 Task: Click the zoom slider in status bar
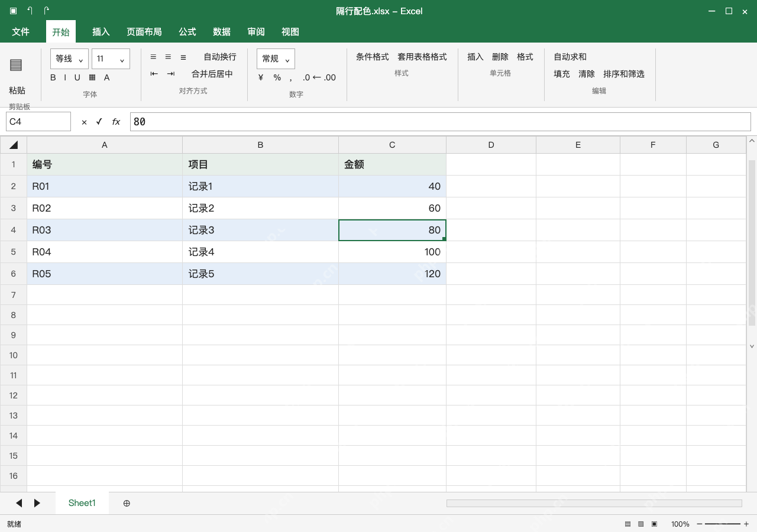tap(723, 524)
